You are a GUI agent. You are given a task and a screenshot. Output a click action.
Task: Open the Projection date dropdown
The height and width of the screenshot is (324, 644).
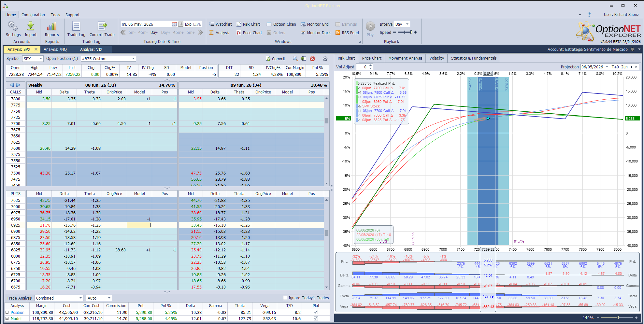click(607, 67)
